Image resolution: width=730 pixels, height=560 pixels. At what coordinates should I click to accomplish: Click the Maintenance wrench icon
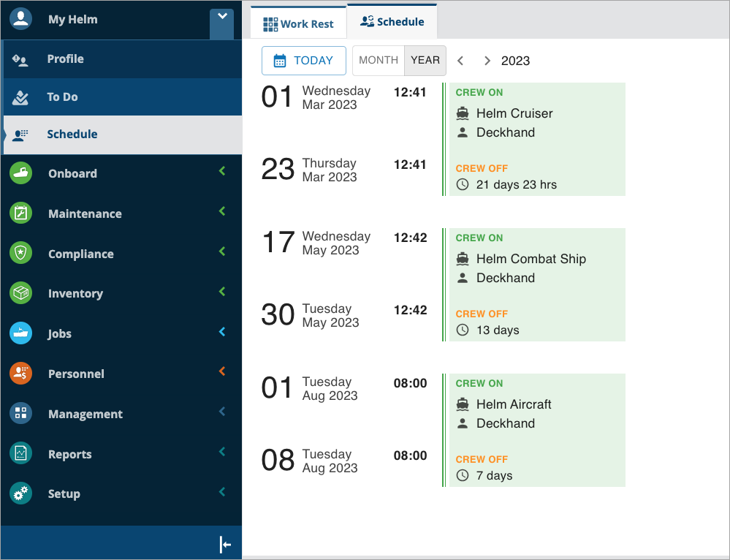[x=21, y=213]
